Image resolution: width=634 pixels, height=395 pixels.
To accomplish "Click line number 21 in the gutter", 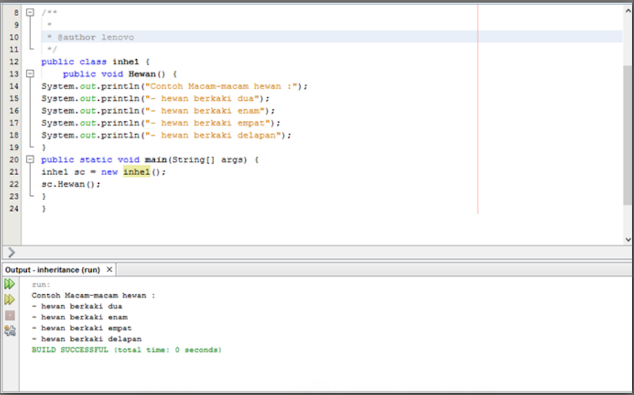I will (x=14, y=172).
